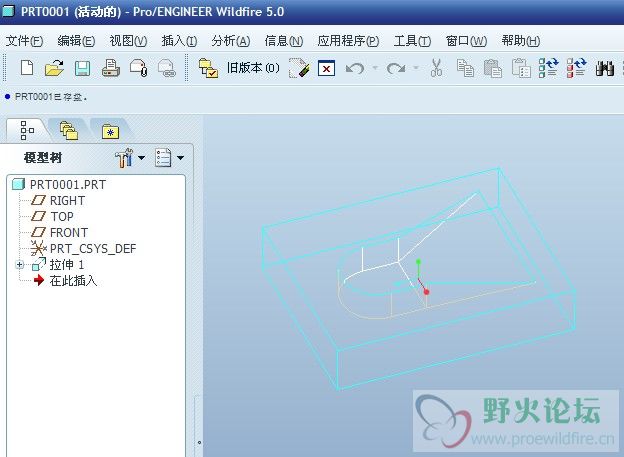
Task: Print the model with the printer icon
Action: (x=111, y=68)
